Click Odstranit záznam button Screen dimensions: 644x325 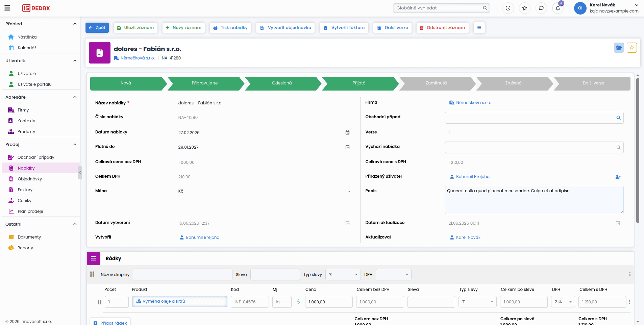coord(442,28)
